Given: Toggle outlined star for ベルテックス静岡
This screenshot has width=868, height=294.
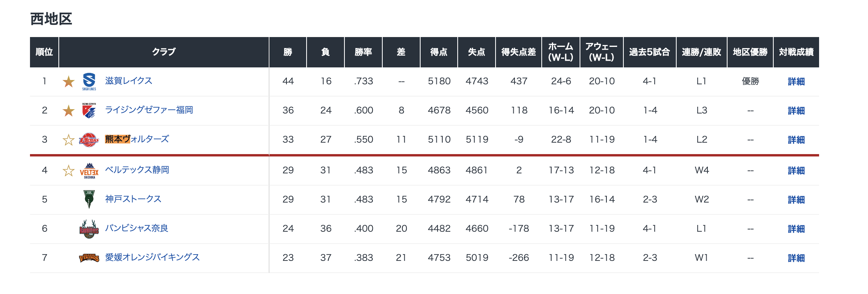Looking at the screenshot, I should click(69, 171).
